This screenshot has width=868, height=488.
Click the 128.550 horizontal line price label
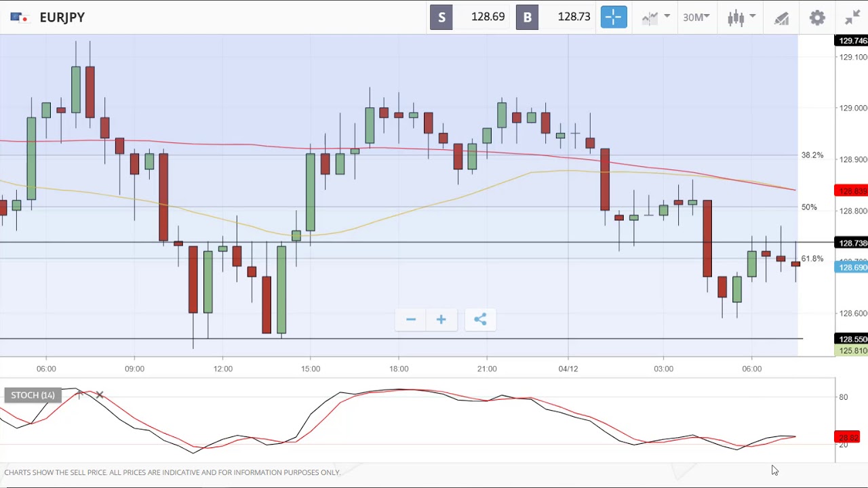(x=851, y=339)
